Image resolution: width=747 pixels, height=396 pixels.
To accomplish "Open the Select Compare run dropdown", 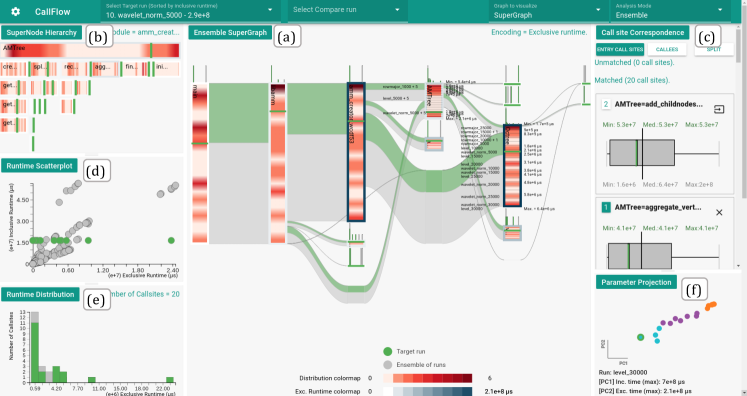I will click(347, 10).
